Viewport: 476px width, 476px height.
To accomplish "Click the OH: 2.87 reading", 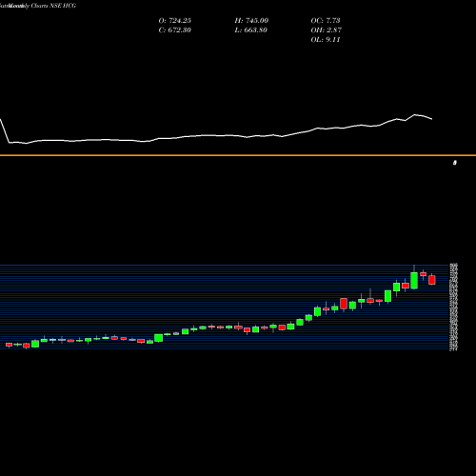I will coord(327,30).
